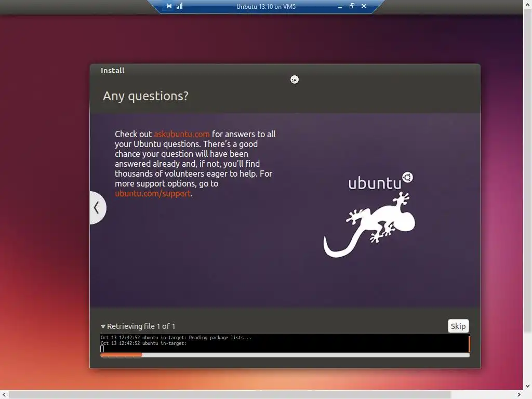Click the horizontal scrollbar right arrow
Viewport: 532px width, 399px height.
(519, 395)
